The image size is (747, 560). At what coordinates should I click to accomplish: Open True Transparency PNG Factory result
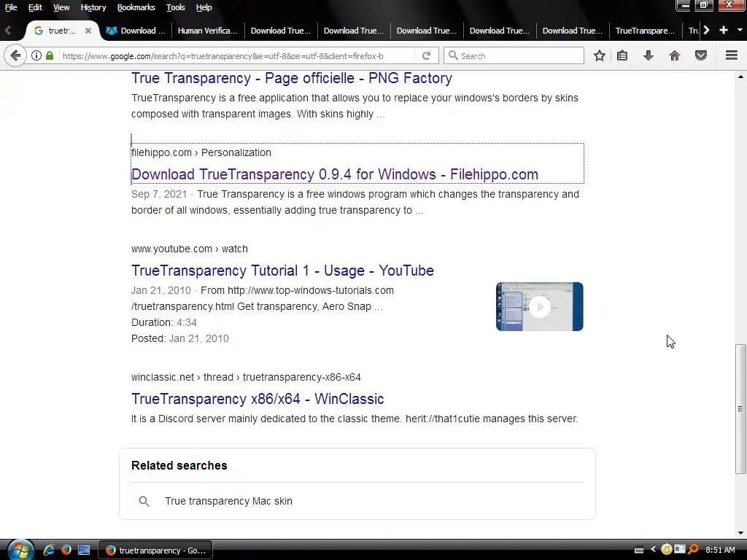[x=292, y=78]
